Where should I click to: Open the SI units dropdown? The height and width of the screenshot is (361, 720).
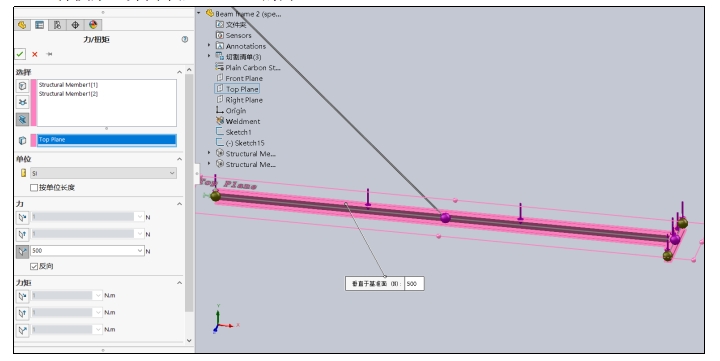click(x=103, y=173)
